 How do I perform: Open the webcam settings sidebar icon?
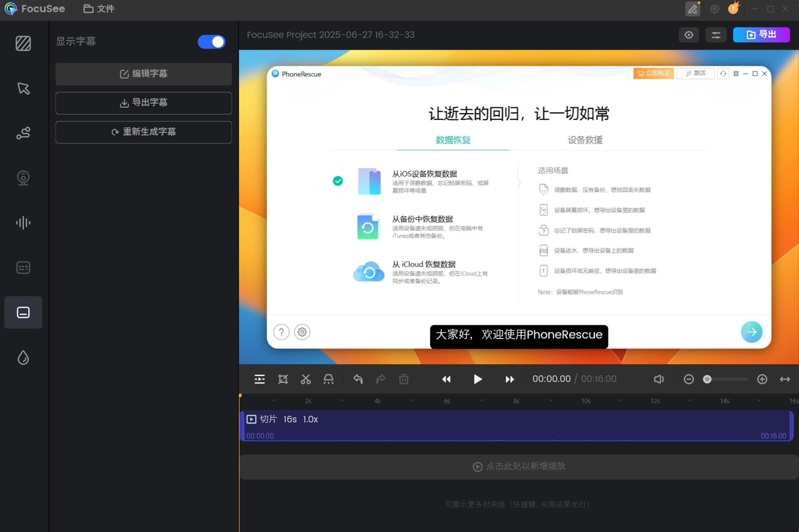pyautogui.click(x=23, y=178)
